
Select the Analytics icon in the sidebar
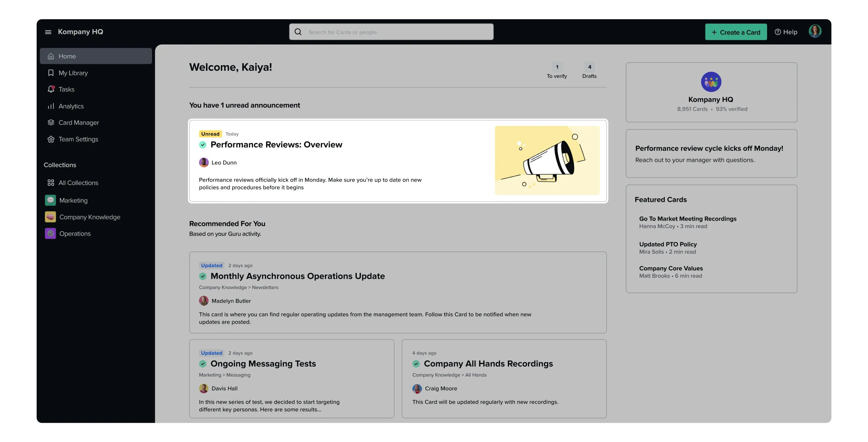[x=51, y=106]
